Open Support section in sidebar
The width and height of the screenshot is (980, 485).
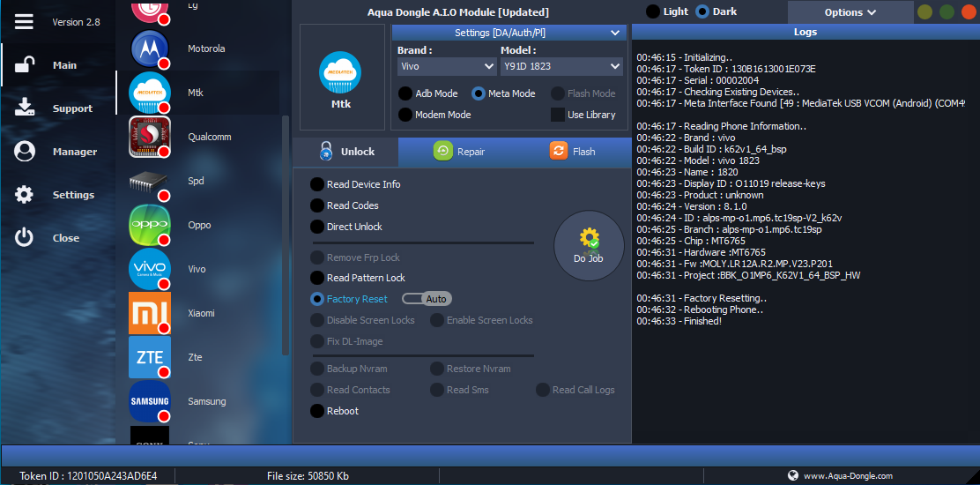click(58, 108)
